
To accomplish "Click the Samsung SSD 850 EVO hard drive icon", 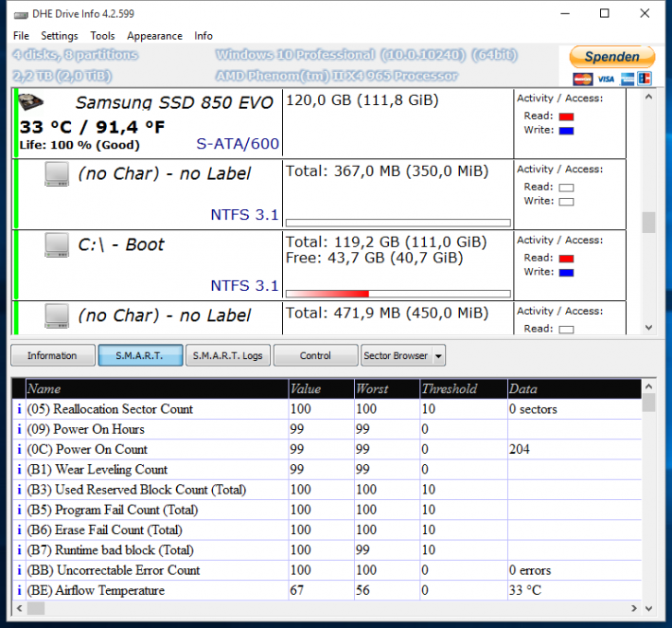I will pos(30,101).
